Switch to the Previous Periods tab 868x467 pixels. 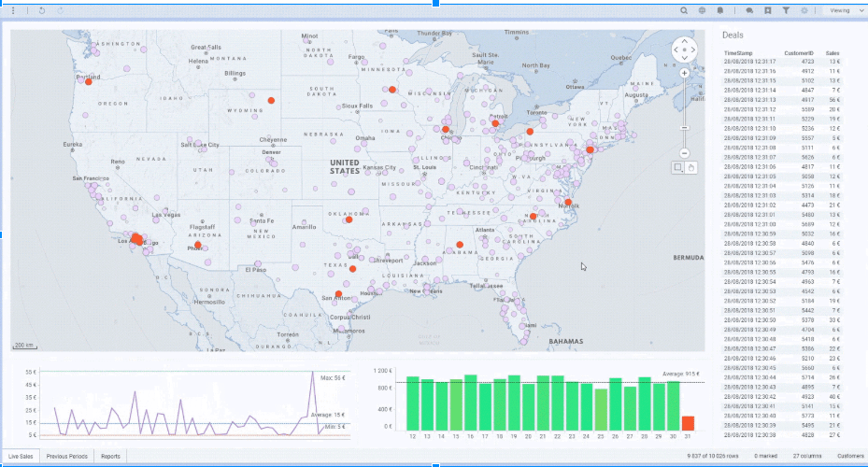(x=67, y=457)
